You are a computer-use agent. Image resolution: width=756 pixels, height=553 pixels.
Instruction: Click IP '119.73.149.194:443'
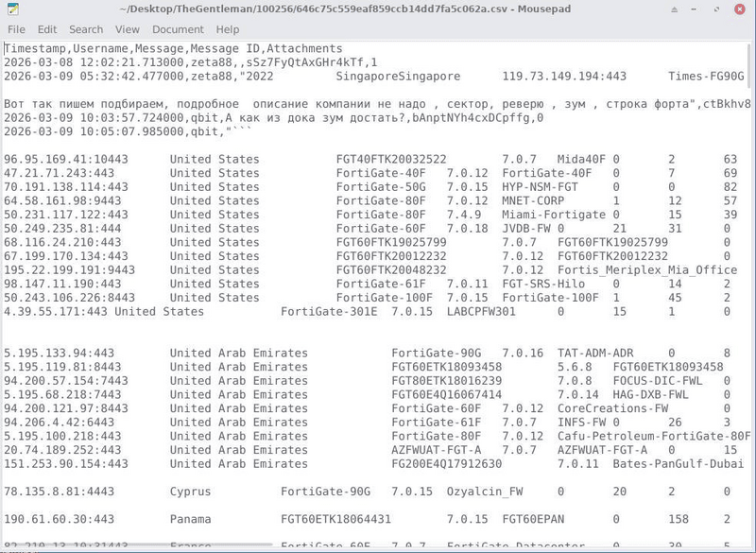[564, 77]
